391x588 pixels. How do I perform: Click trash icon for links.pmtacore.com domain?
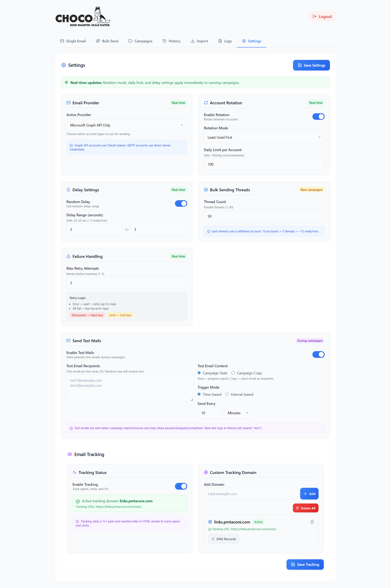(x=312, y=522)
